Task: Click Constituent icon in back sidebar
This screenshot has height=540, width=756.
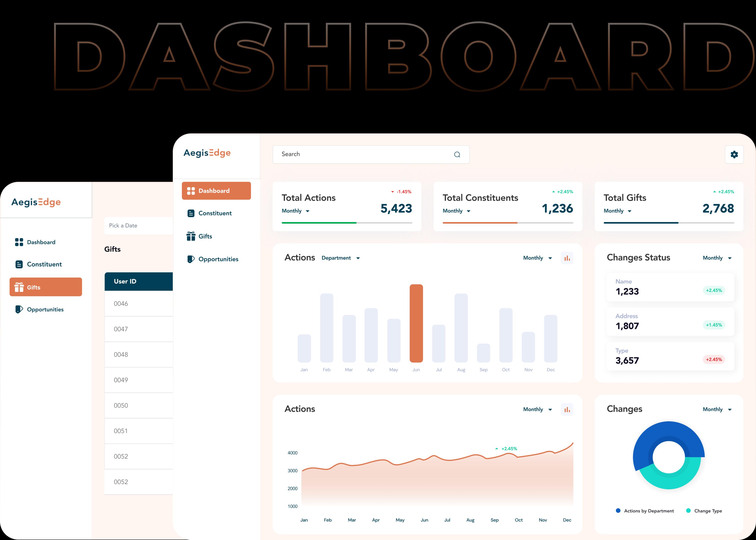Action: tap(19, 264)
